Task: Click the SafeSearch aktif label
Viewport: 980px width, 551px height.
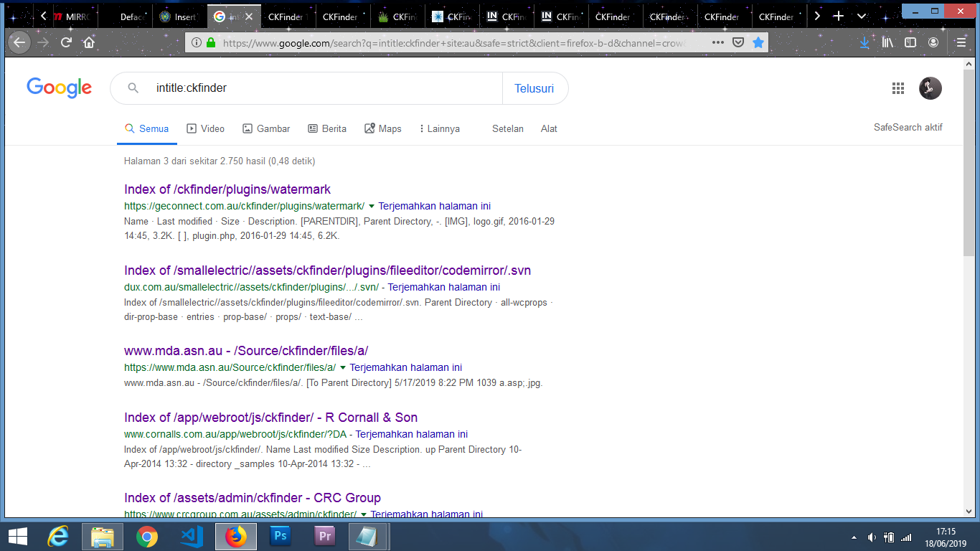Action: click(x=908, y=128)
